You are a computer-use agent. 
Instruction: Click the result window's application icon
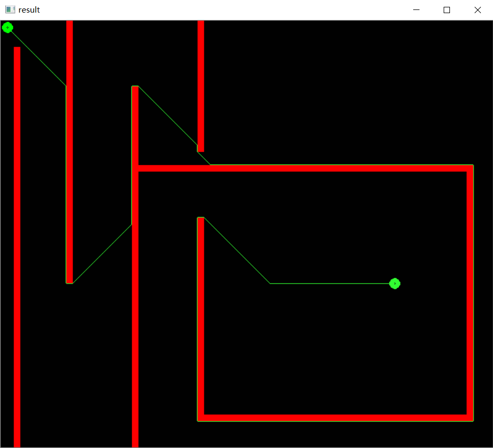point(10,9)
